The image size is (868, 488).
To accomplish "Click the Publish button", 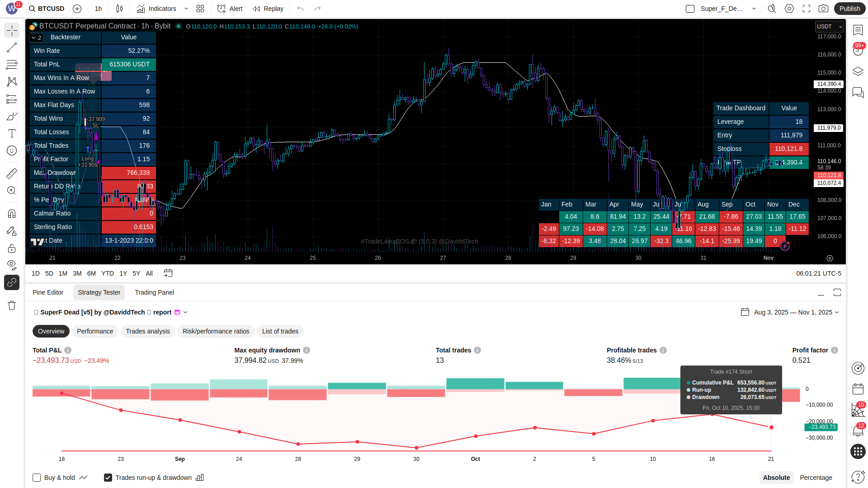I will (x=849, y=9).
